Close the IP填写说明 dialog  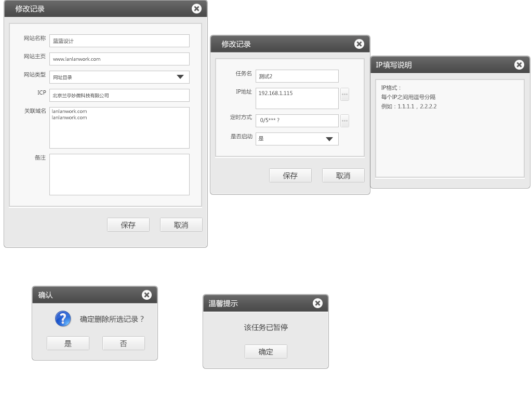coord(519,64)
